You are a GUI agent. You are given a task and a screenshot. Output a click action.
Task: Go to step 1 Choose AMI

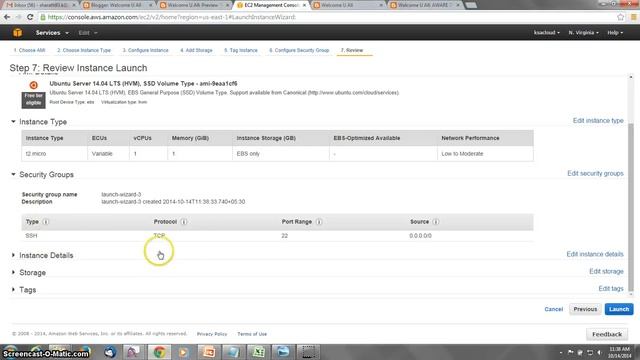pos(29,50)
